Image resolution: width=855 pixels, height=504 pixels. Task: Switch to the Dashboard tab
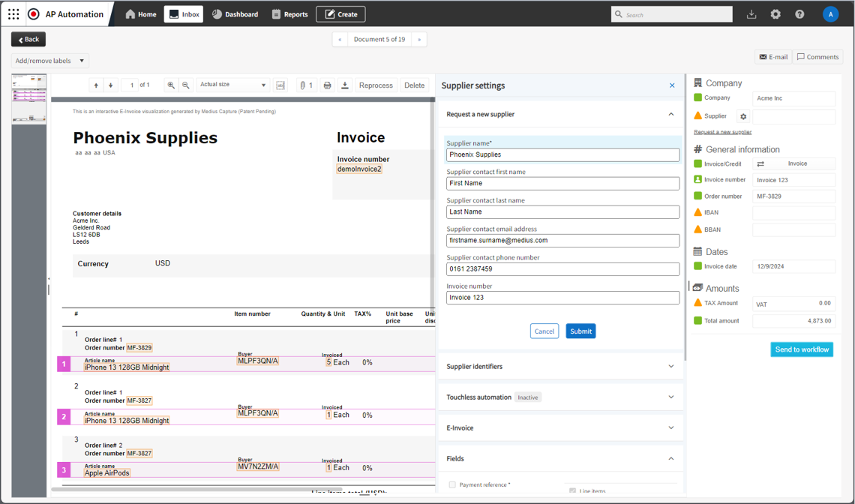(x=235, y=14)
